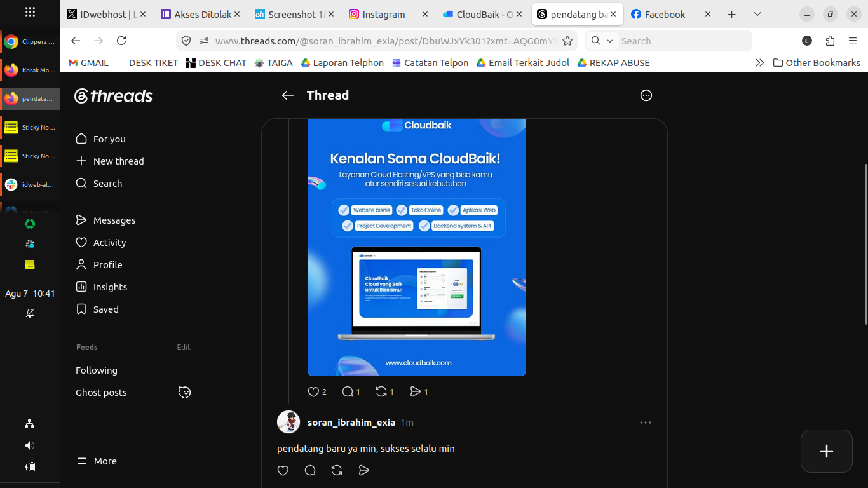This screenshot has width=868, height=488.
Task: Open the Thread header more options menu
Action: point(646,95)
